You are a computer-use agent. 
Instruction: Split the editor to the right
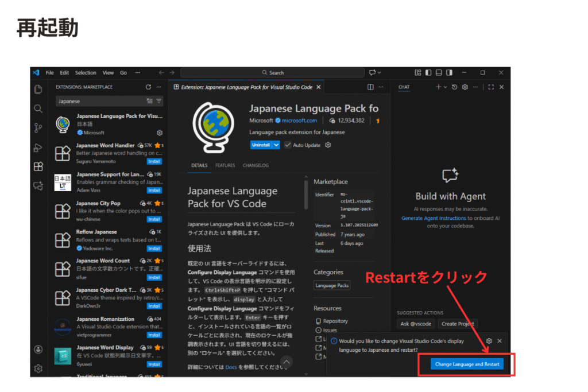370,87
